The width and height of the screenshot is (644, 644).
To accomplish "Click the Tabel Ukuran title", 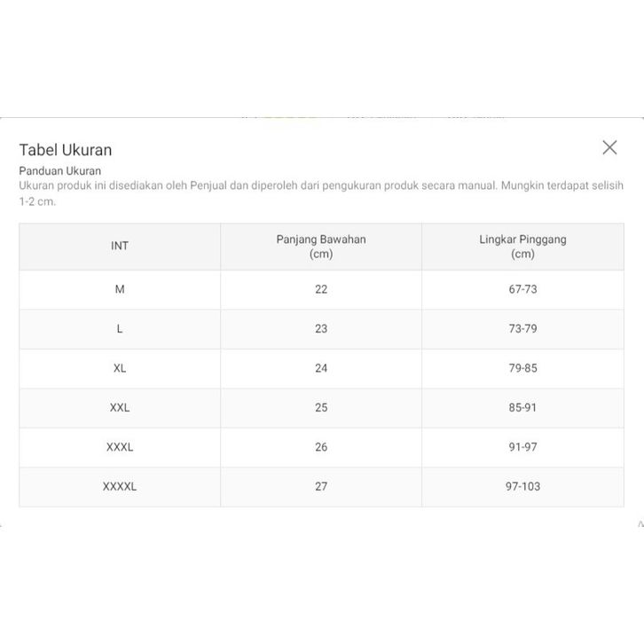I will (66, 150).
